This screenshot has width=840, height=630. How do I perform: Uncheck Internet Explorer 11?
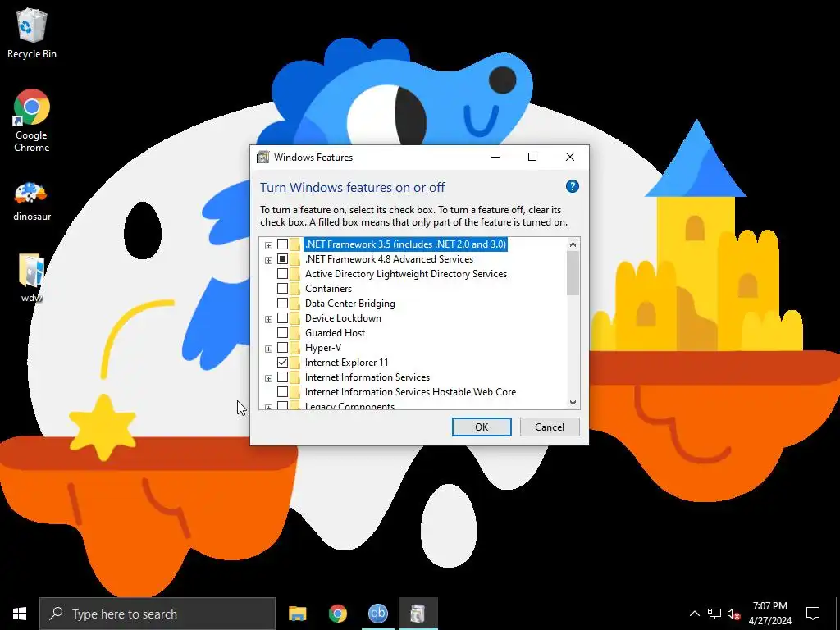tap(282, 362)
